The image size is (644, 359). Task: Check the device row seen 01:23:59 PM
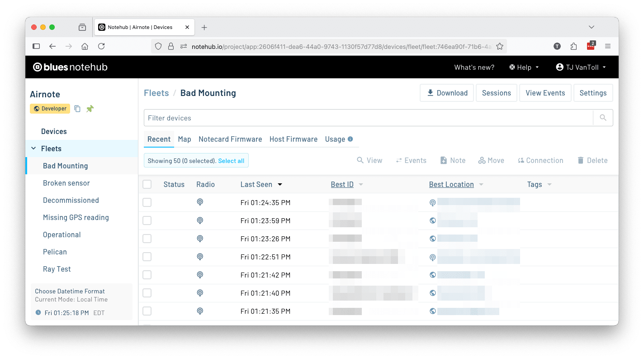point(147,220)
